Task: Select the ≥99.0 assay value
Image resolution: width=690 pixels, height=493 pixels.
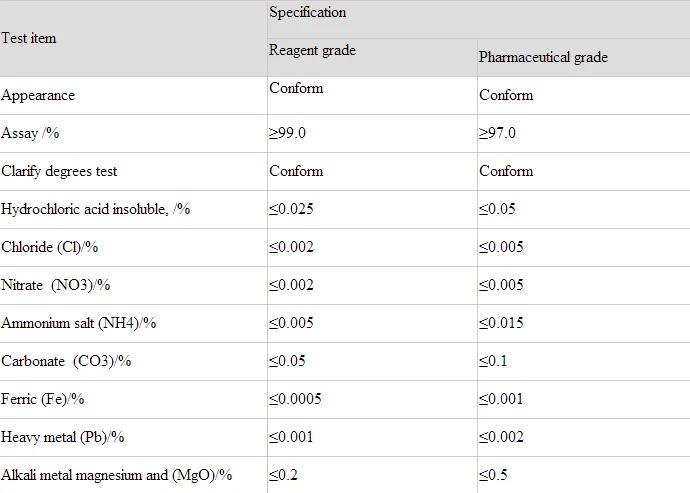Action: click(x=291, y=133)
